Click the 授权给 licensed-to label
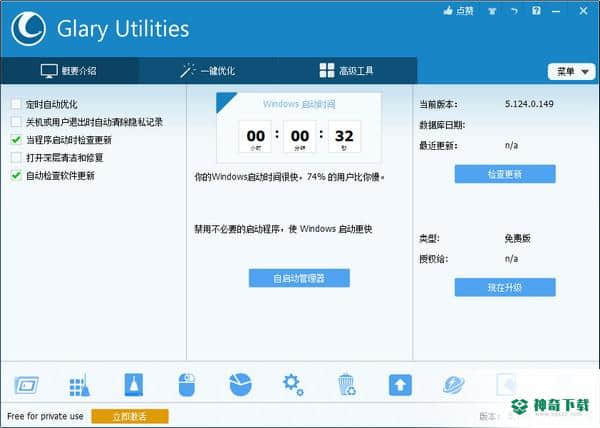The image size is (600, 428). [x=434, y=259]
